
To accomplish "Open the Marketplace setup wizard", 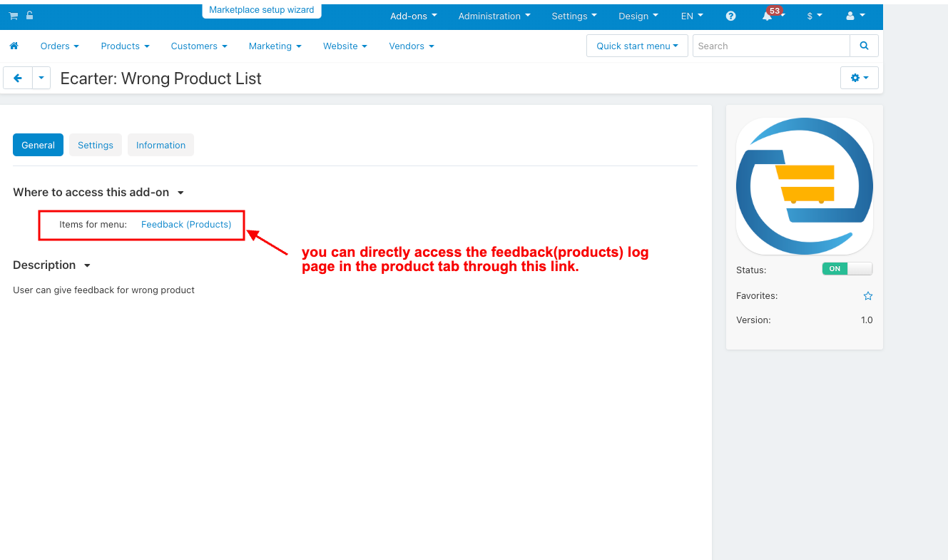I will click(x=261, y=10).
